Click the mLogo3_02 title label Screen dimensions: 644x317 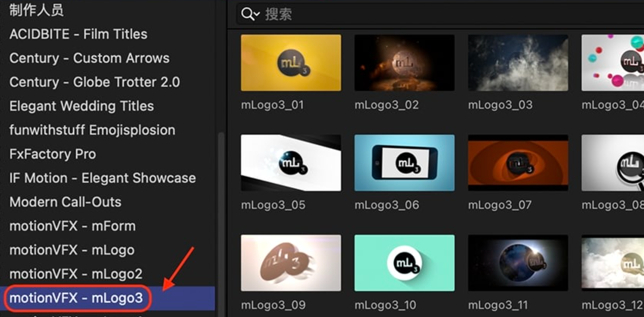386,105
